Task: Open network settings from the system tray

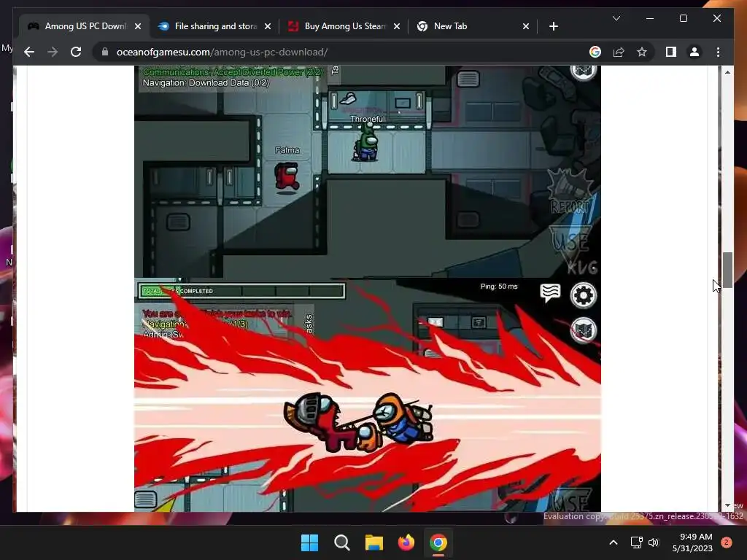Action: click(636, 542)
